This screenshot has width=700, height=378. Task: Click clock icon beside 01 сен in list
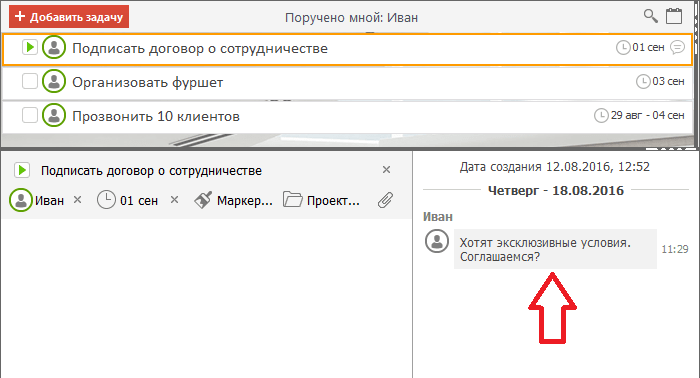(623, 47)
